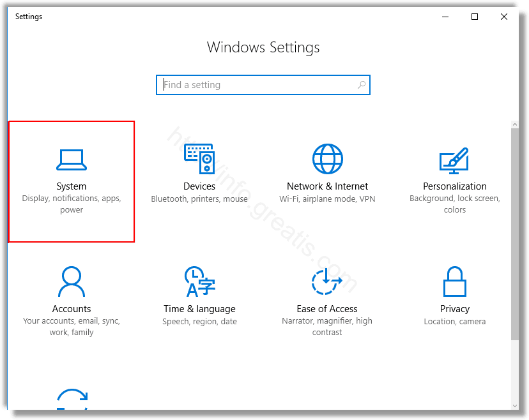This screenshot has width=529, height=420.
Task: Click the scrollbar down arrow
Action: (515, 405)
